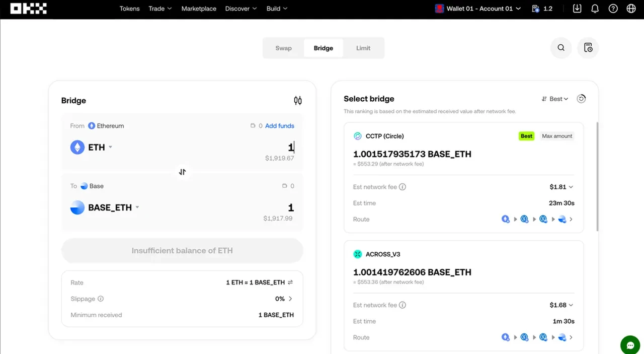
Task: Expand the $1.81 network fee details
Action: (561, 187)
